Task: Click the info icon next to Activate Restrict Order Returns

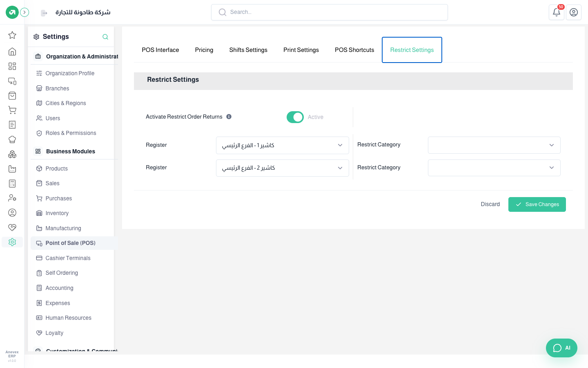Action: [229, 117]
